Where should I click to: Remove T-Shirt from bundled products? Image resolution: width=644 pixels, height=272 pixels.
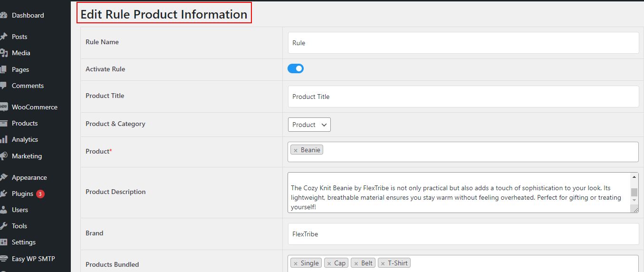[x=383, y=263]
